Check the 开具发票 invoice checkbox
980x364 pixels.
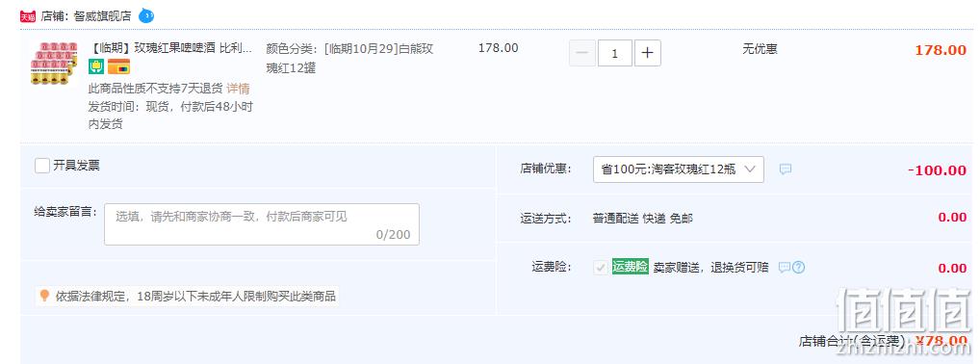[42, 166]
